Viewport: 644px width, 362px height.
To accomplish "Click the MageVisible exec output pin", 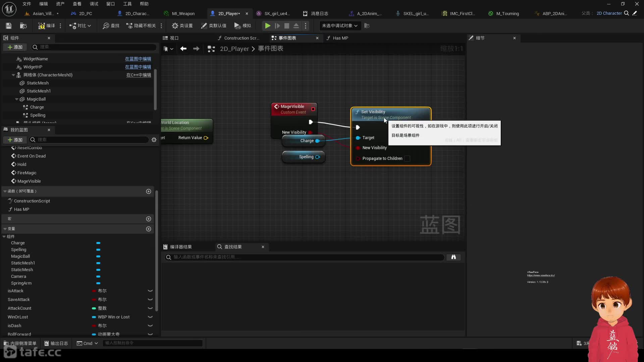I will 311,122.
